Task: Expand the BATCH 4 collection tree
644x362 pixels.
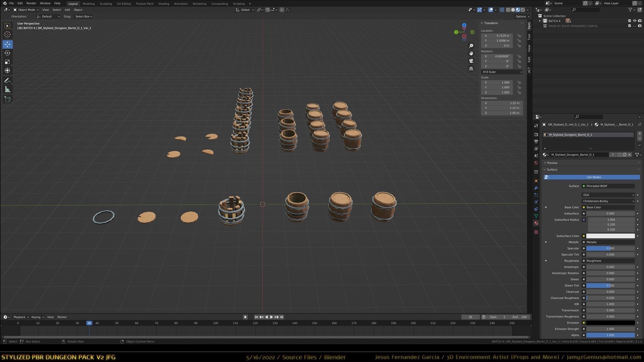Action: point(540,21)
